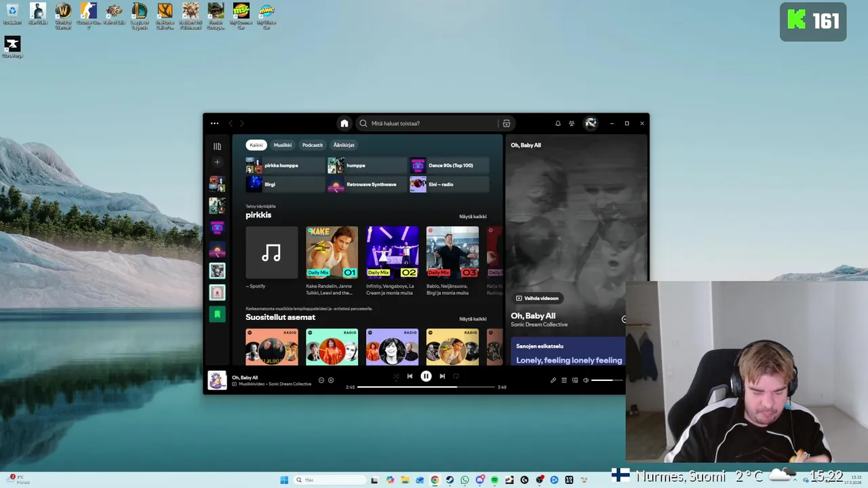This screenshot has height=488, width=868.
Task: Select the Podcastit filter chip
Action: (313, 145)
